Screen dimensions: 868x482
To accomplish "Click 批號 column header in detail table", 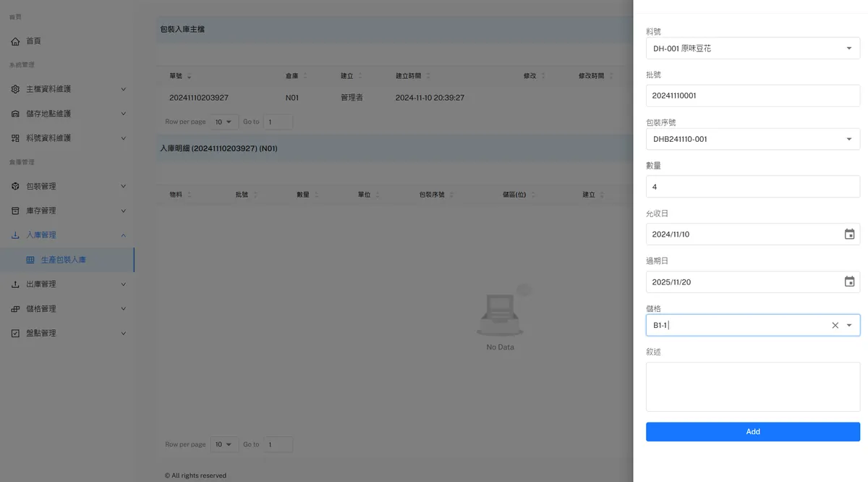I will [x=242, y=195].
